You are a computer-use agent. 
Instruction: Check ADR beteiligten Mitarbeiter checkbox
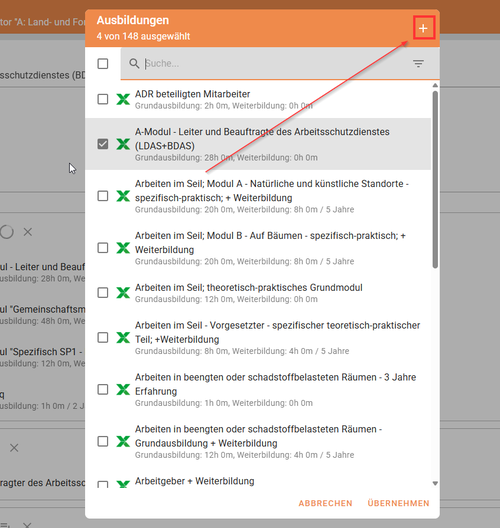point(103,99)
